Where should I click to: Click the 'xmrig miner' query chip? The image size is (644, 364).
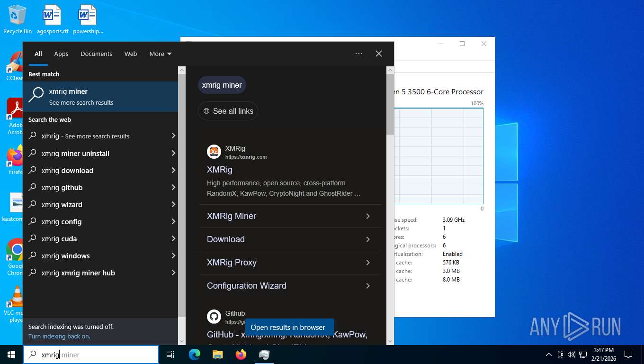(222, 85)
